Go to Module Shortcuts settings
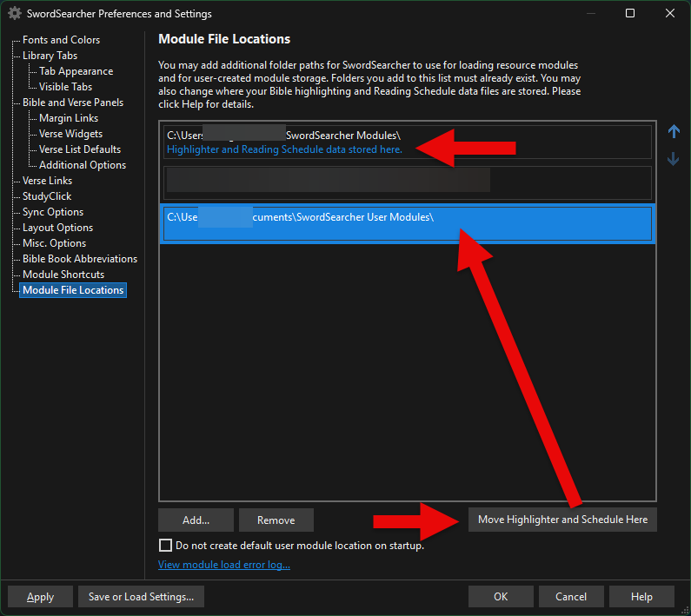Screen dimensions: 691x616 (63, 275)
